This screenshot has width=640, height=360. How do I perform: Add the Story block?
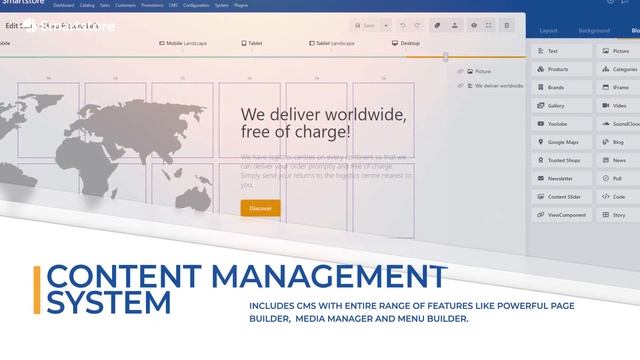point(618,215)
